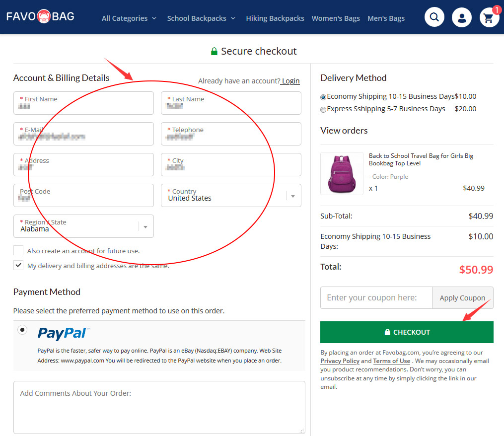Follow the Login link
This screenshot has height=436, width=504.
click(x=290, y=81)
